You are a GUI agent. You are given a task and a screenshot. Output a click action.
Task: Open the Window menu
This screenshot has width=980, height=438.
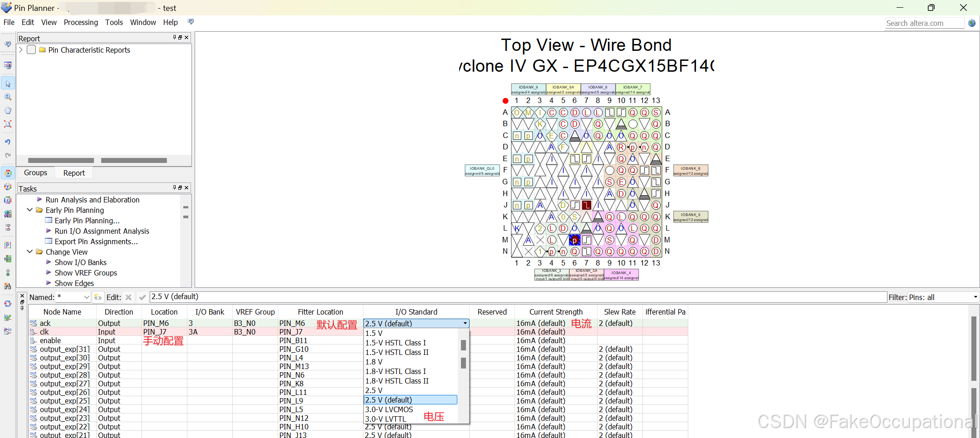click(143, 22)
